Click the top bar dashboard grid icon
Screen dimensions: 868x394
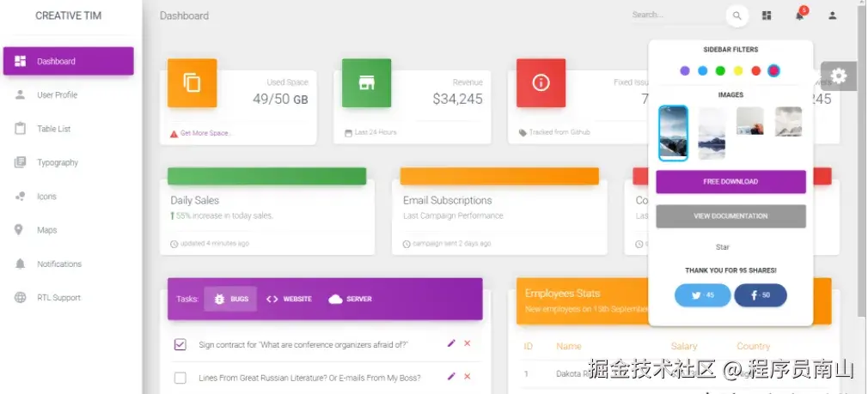(x=767, y=15)
